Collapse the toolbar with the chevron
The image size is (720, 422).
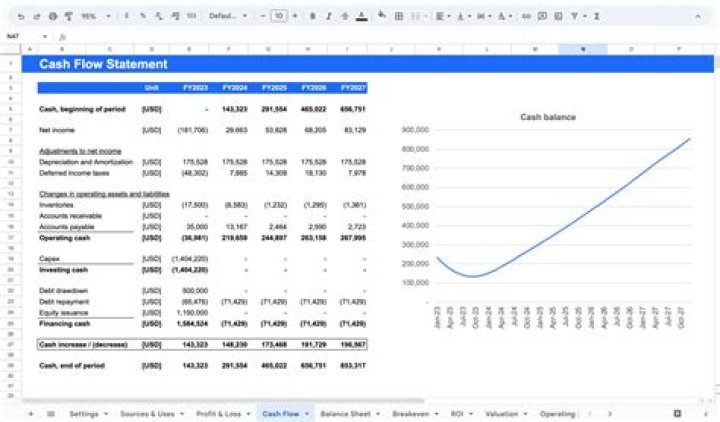[698, 16]
